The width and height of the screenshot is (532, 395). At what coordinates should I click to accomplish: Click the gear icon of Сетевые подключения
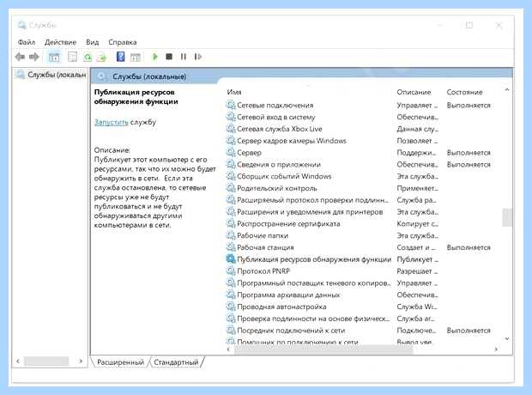coord(231,106)
